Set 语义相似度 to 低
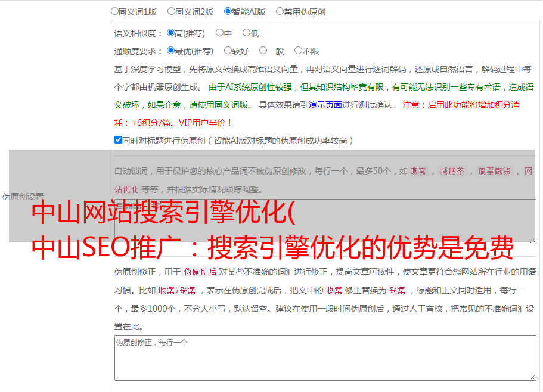 (x=246, y=33)
